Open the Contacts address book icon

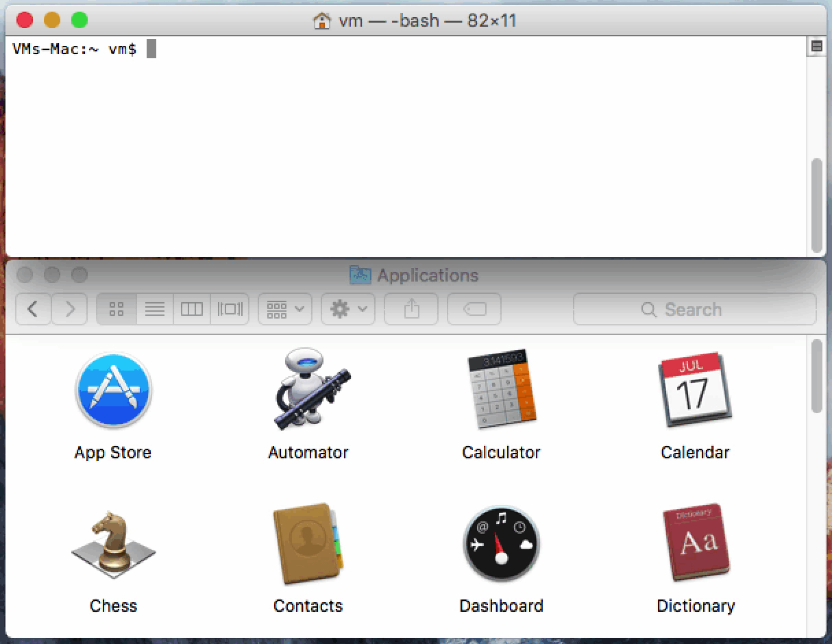coord(308,545)
